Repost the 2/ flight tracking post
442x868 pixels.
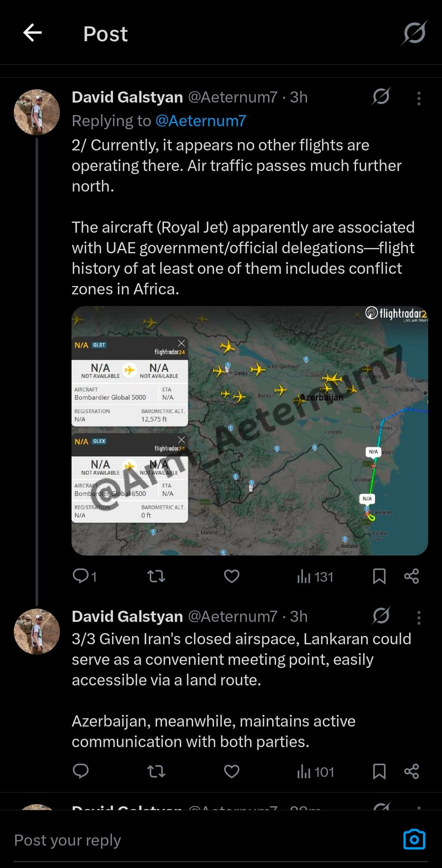[156, 576]
